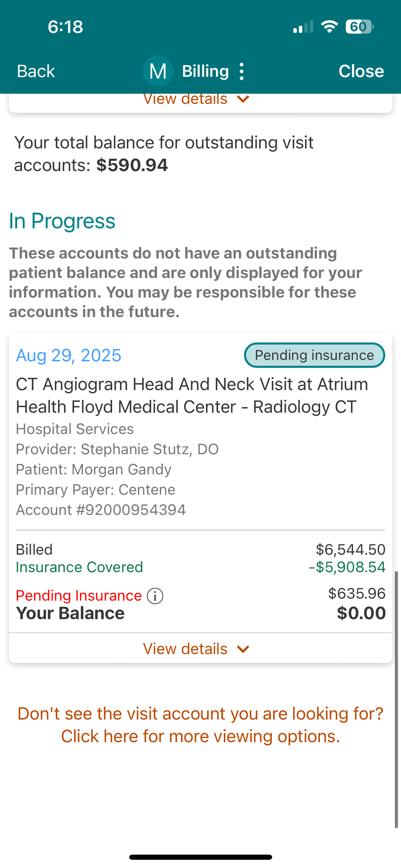The height and width of the screenshot is (868, 401).
Task: Tap the red Pending Insurance label
Action: click(79, 595)
